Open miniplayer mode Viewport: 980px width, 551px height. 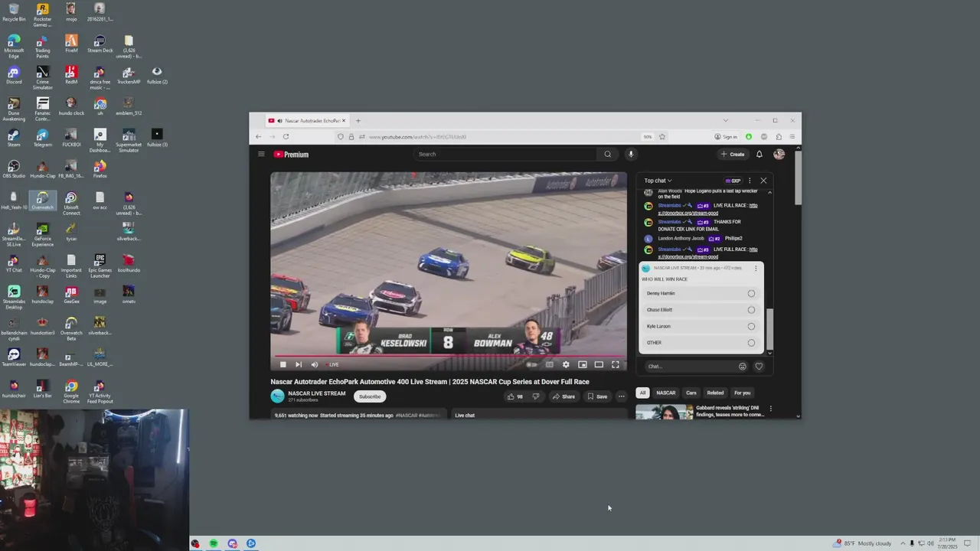tap(583, 364)
